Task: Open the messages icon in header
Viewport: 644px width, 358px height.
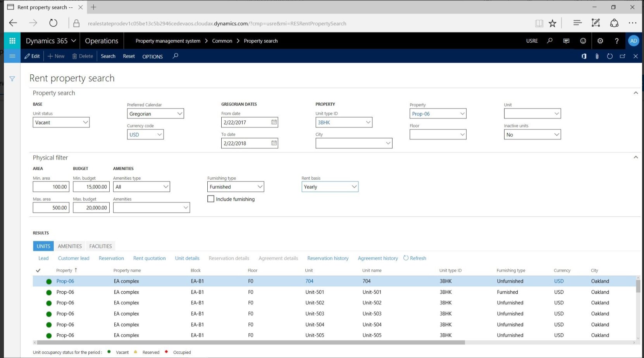Action: coord(566,41)
